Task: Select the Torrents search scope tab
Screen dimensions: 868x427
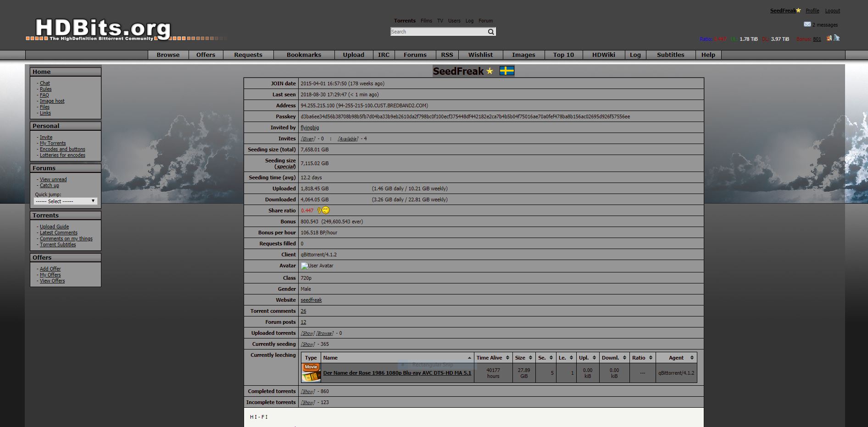Action: coord(405,21)
